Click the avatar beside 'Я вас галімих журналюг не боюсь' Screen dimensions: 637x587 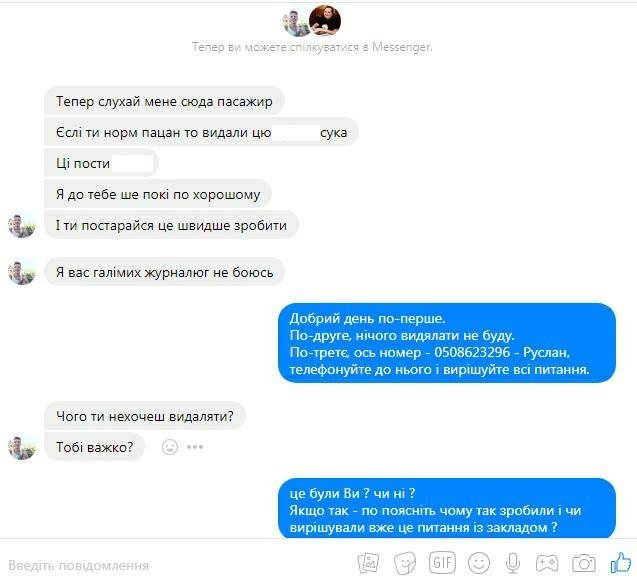click(22, 272)
